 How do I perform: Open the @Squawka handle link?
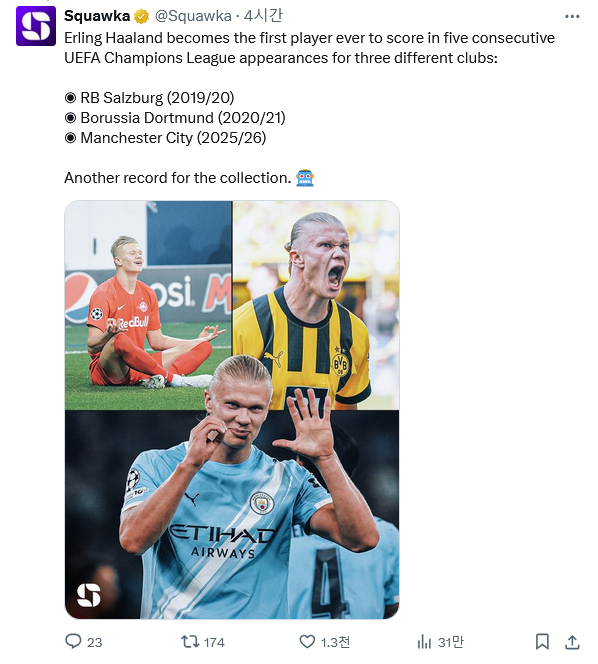tap(193, 16)
